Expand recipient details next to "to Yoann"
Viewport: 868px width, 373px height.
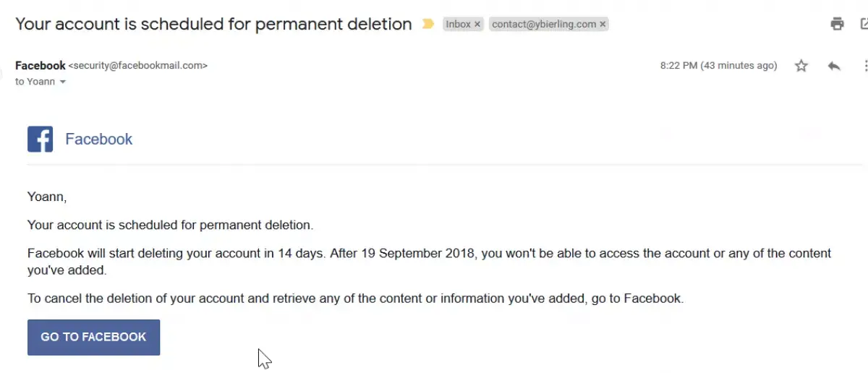tap(63, 82)
